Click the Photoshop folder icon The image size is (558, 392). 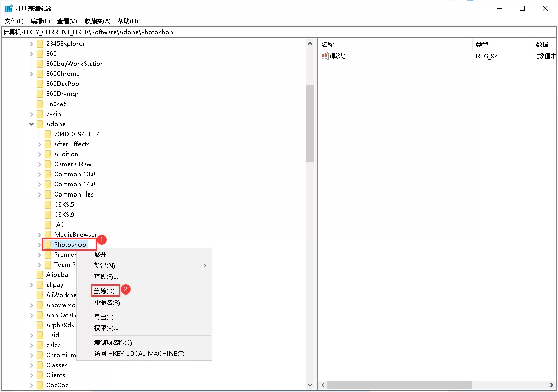48,244
